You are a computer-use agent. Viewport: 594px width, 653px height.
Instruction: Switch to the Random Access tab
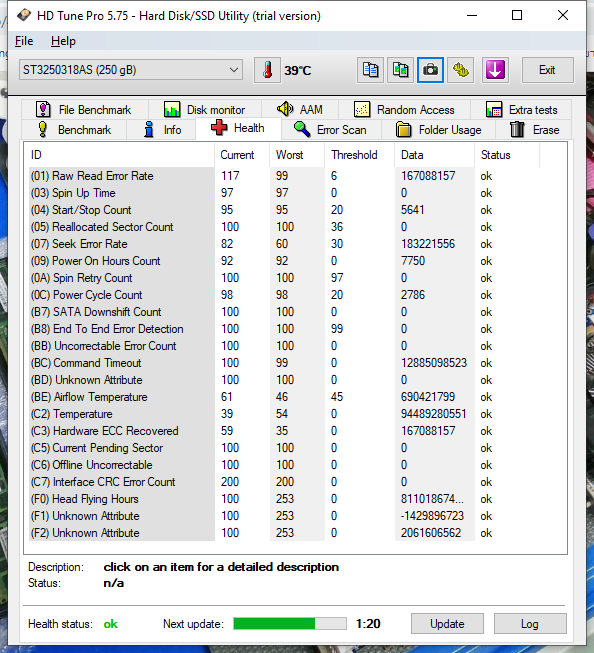click(404, 110)
